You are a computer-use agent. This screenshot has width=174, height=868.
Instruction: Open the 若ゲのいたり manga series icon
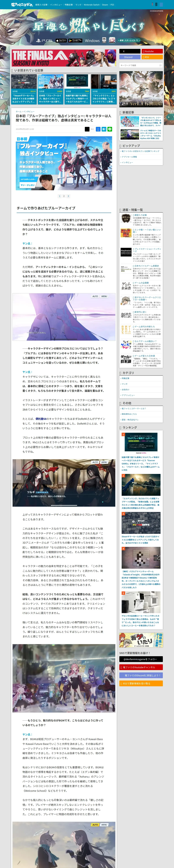(x=126, y=301)
